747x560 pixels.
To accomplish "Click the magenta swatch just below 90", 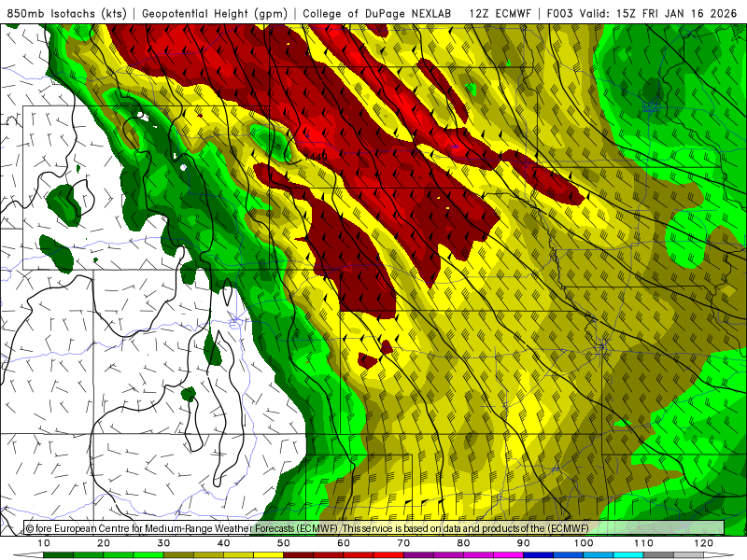I will 508,555.
